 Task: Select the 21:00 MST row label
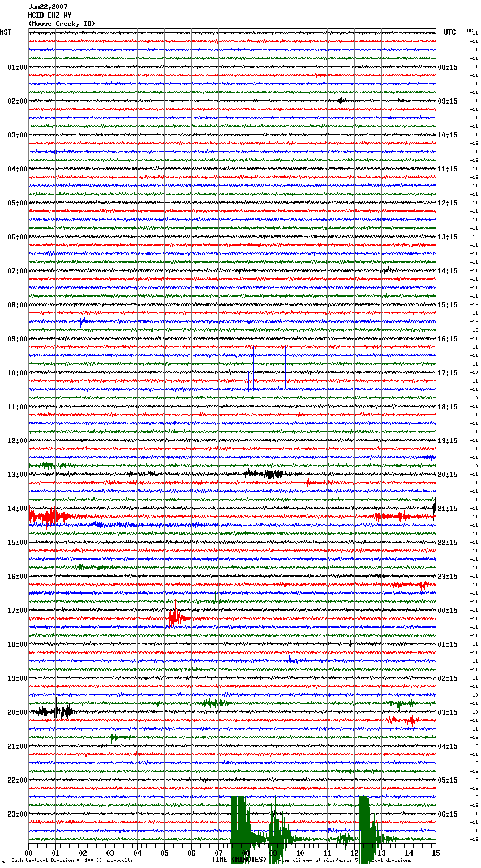click(18, 746)
